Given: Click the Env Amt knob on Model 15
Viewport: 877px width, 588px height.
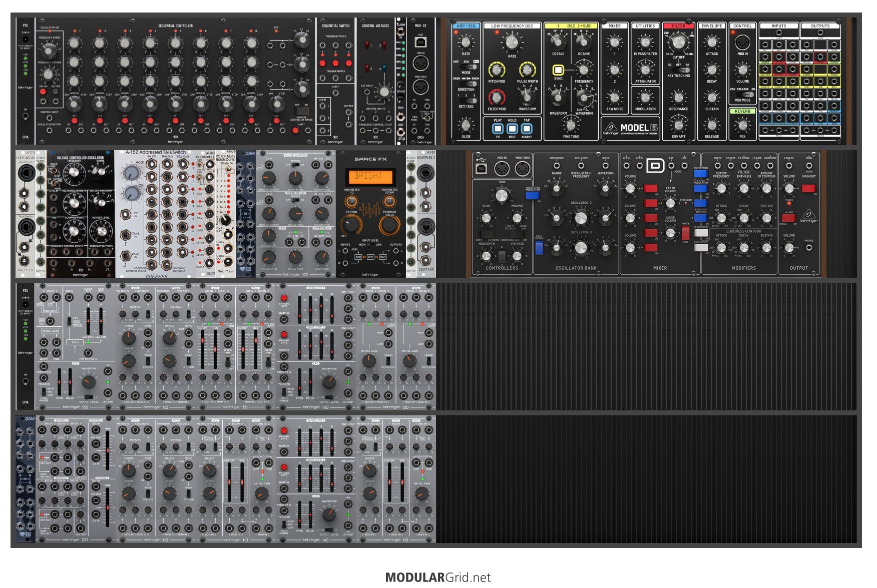Looking at the screenshot, I should point(678,125).
